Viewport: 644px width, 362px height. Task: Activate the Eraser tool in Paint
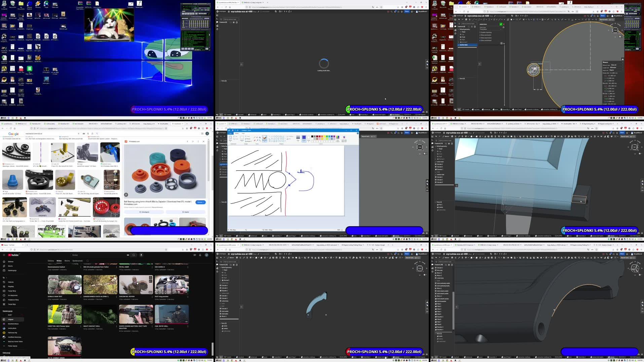255,140
